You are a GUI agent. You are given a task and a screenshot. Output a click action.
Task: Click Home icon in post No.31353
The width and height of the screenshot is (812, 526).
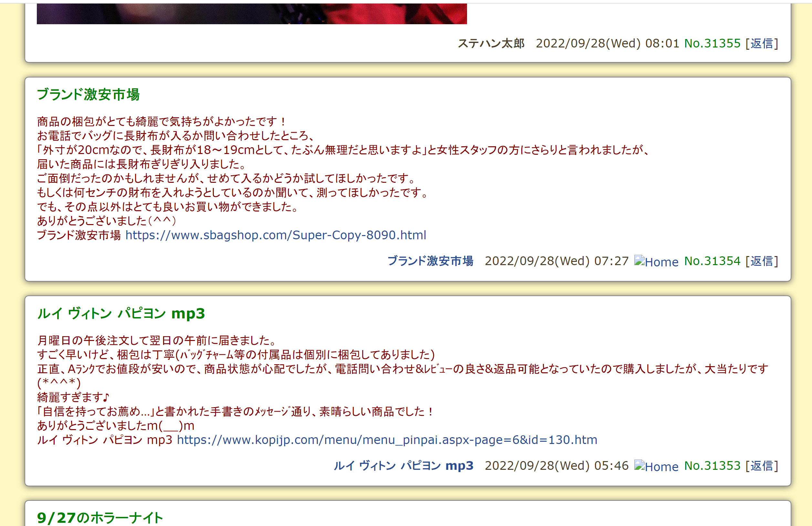coord(656,466)
